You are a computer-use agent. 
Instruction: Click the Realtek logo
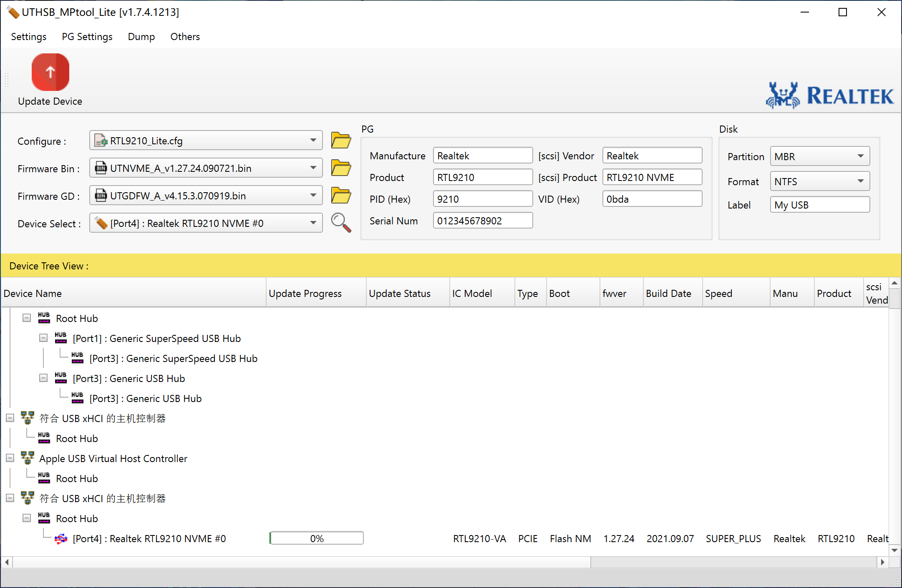pyautogui.click(x=830, y=95)
